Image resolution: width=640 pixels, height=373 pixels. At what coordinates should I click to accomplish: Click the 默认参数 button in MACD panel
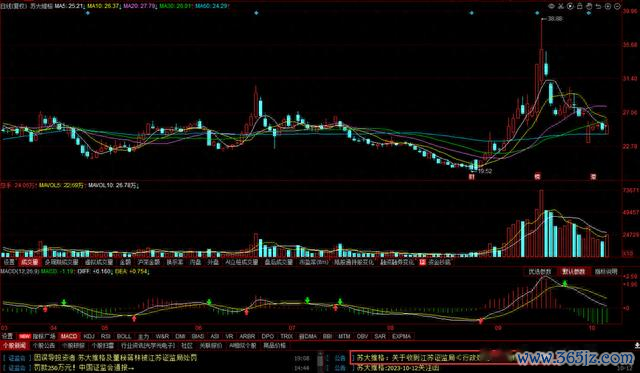[573, 272]
